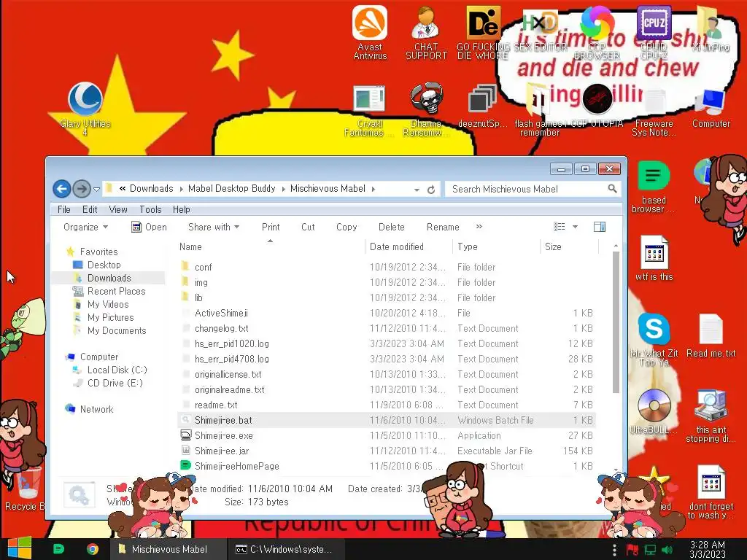Open Avast Antivirus desktop icon

[x=370, y=32]
